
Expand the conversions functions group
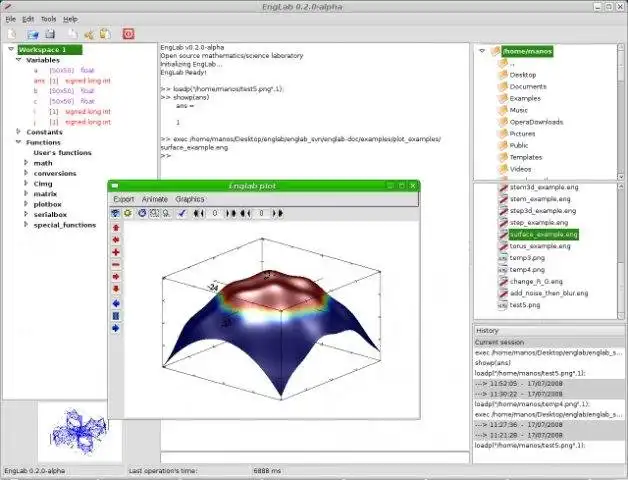pyautogui.click(x=26, y=173)
